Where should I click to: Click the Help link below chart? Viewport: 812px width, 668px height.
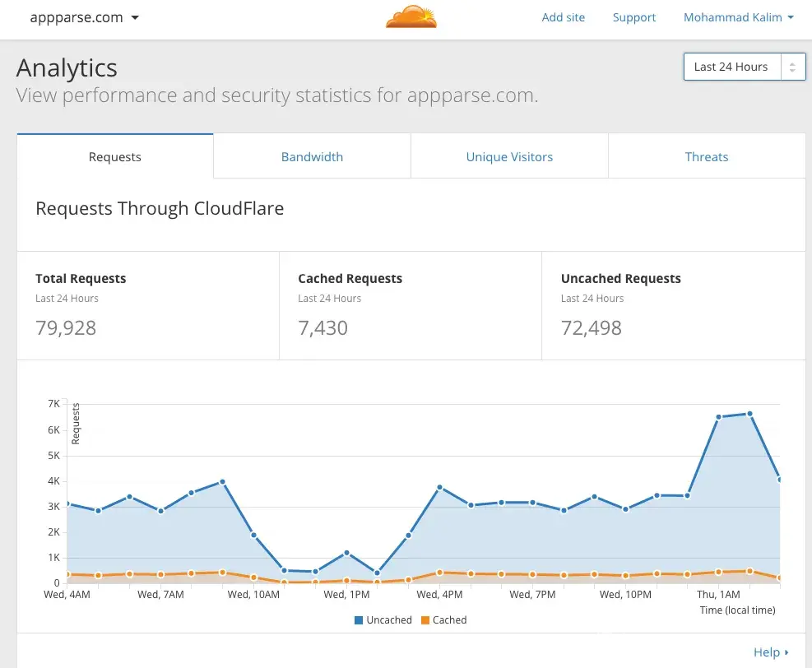(x=766, y=652)
